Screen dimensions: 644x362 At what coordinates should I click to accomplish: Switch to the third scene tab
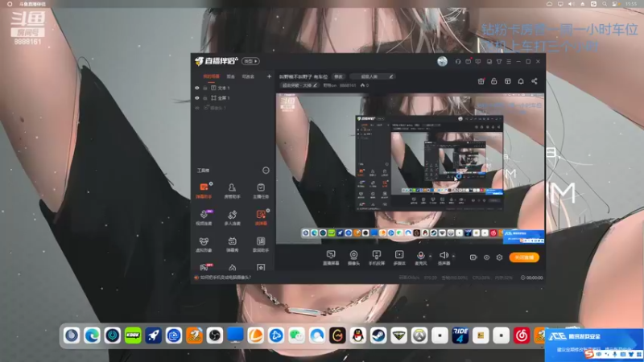click(248, 76)
